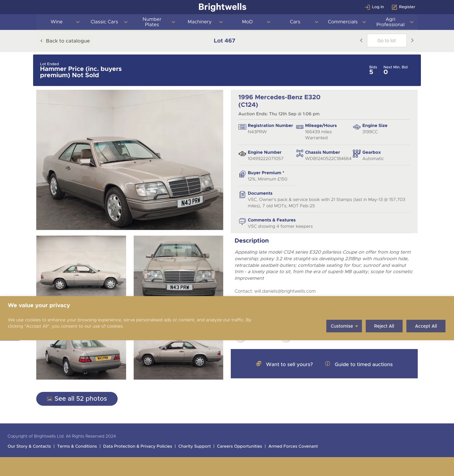
Task: Open the Wine navigation item
Action: (57, 22)
